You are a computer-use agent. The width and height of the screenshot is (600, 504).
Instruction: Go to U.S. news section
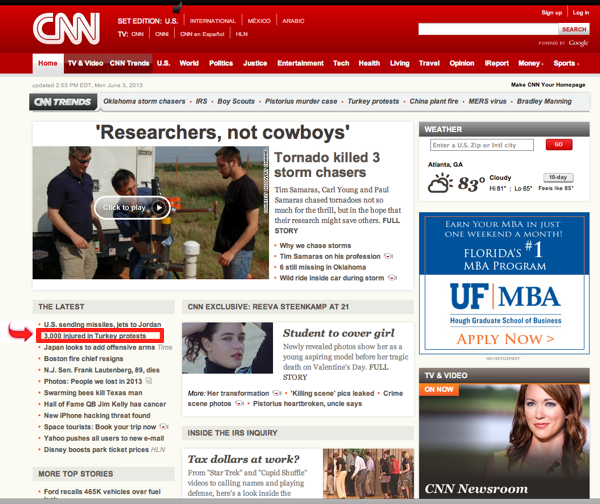[163, 63]
